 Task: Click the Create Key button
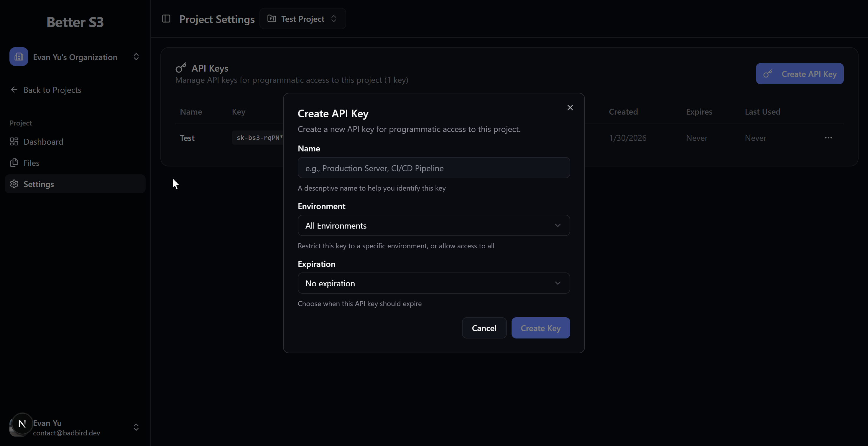(x=540, y=328)
